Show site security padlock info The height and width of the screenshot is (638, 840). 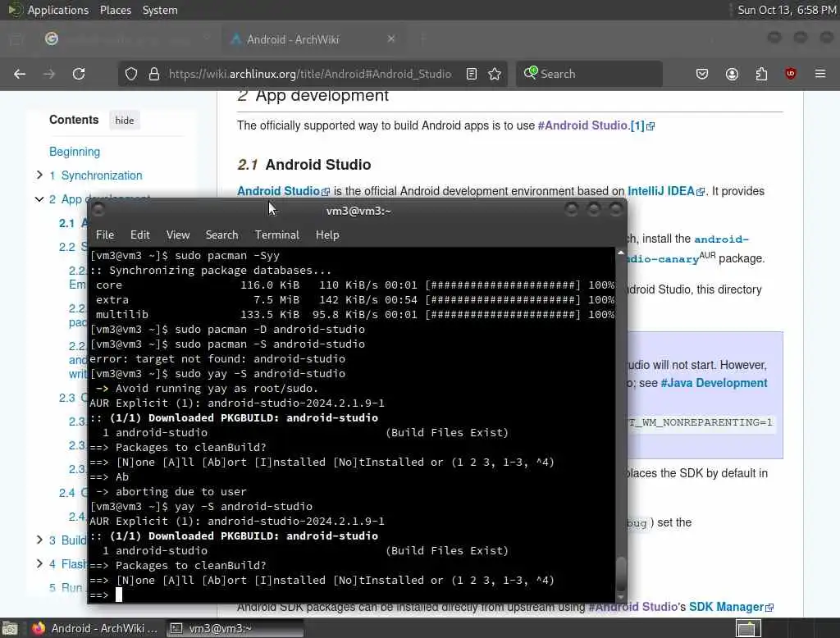click(x=154, y=74)
